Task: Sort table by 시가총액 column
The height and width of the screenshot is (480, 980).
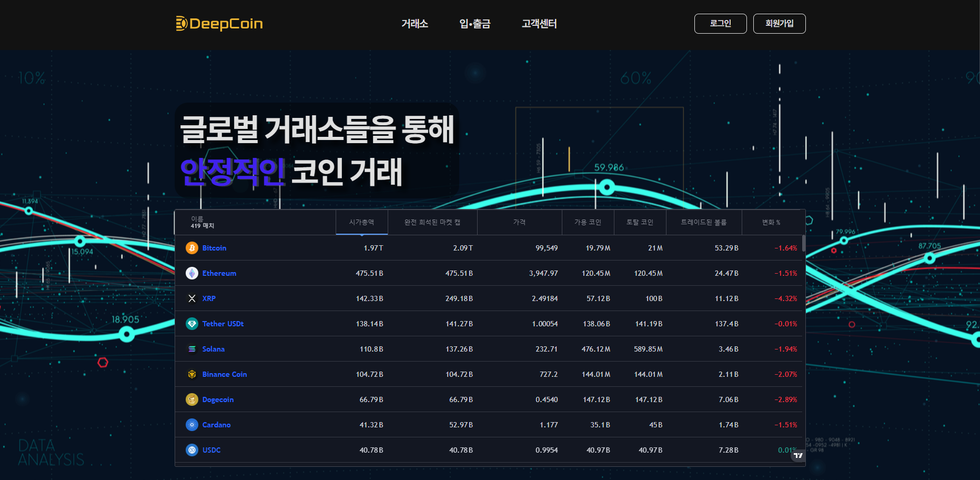Action: click(x=362, y=222)
